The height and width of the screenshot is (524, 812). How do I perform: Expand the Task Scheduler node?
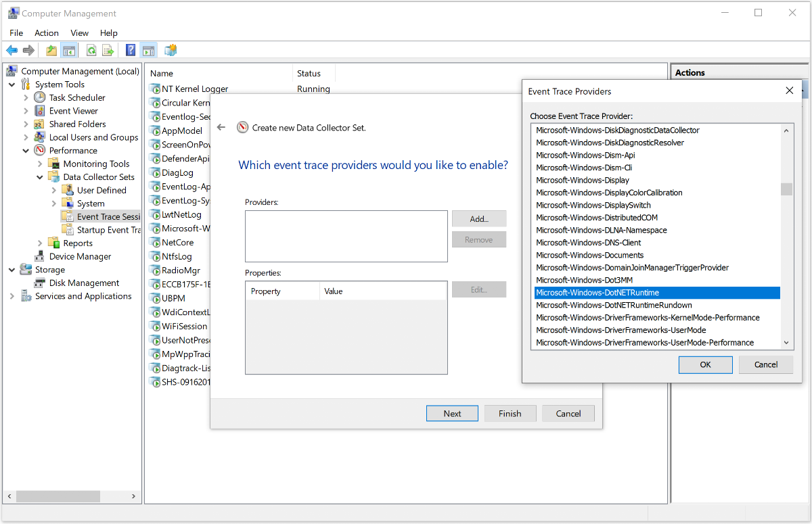[x=26, y=97]
